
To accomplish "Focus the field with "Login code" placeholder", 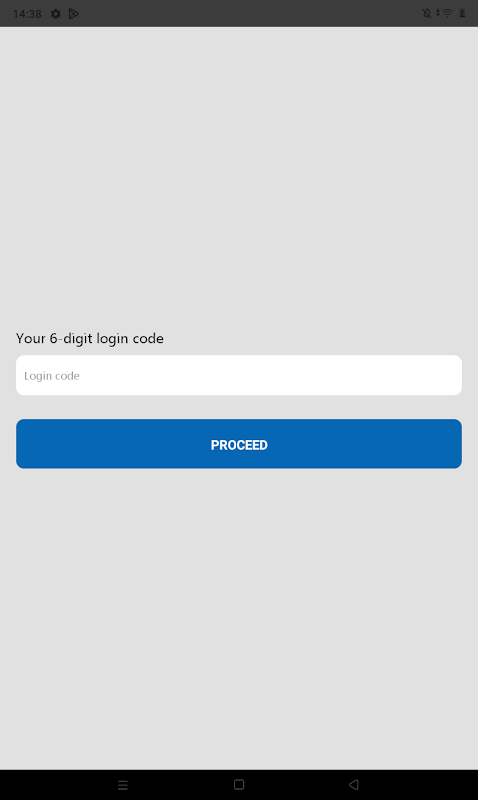I will 239,375.
